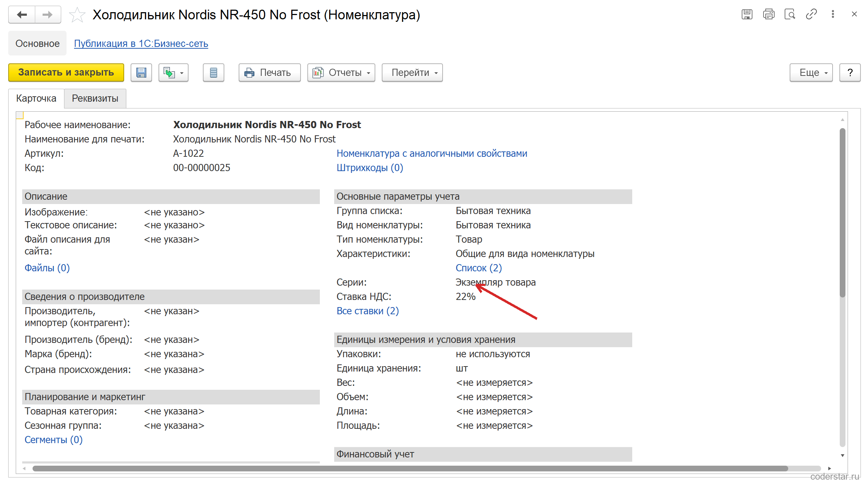Add item to favorites with star icon

(x=77, y=15)
